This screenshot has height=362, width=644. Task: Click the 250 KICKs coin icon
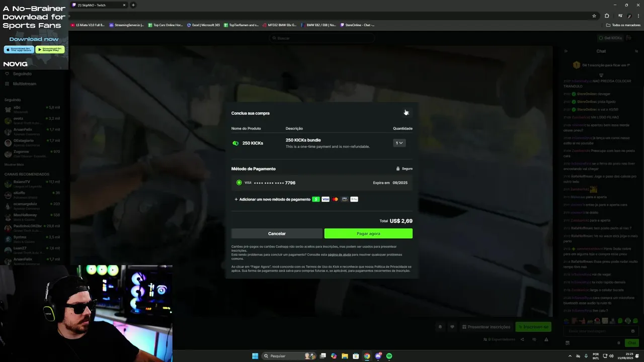235,143
